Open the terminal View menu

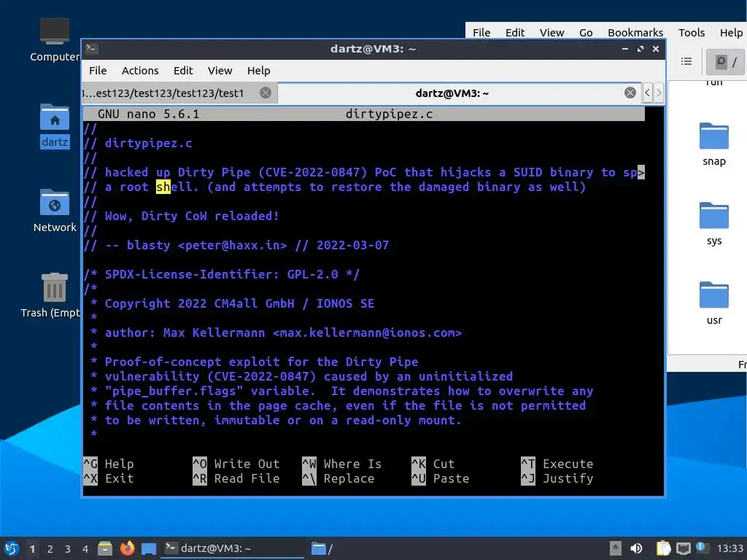(220, 71)
